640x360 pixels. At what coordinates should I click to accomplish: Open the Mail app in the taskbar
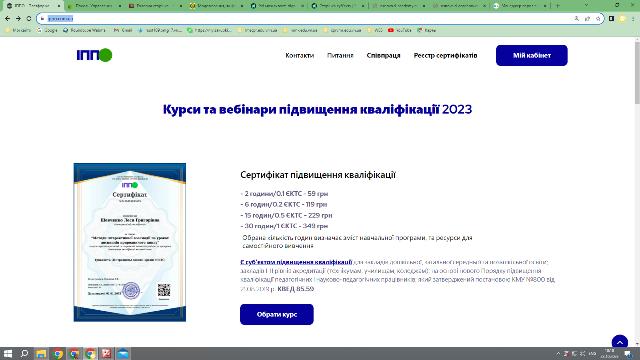123,353
